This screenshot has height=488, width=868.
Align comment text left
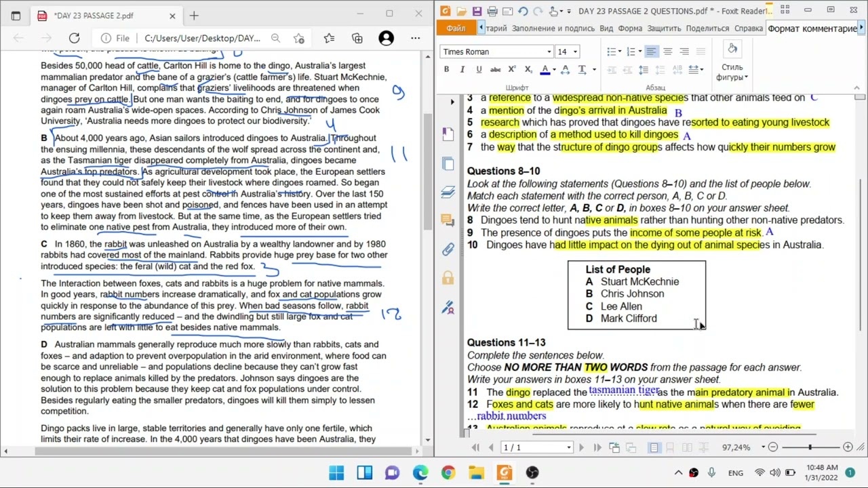coord(651,52)
